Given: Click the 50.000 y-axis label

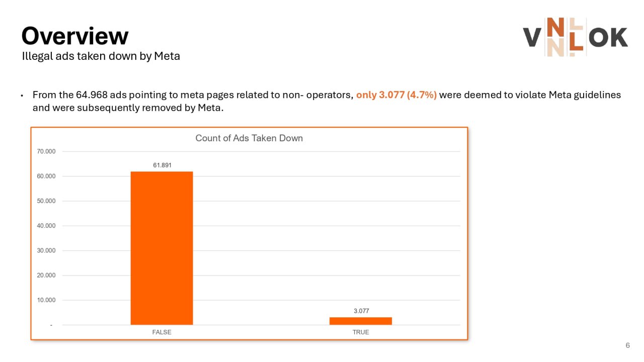Looking at the screenshot, I should (46, 201).
